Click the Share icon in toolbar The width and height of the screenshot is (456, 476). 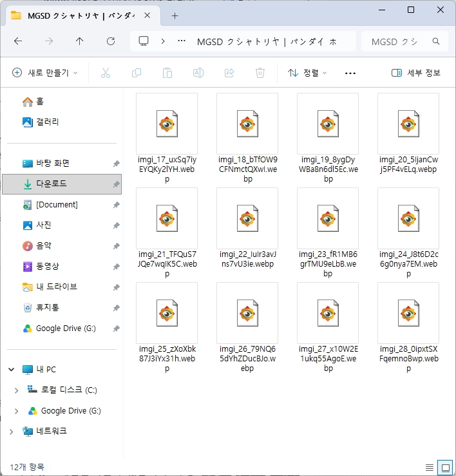point(229,73)
